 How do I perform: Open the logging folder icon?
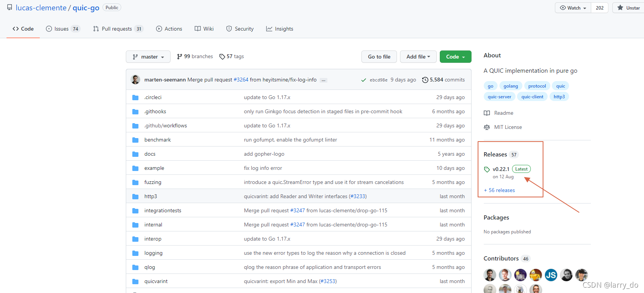[135, 253]
